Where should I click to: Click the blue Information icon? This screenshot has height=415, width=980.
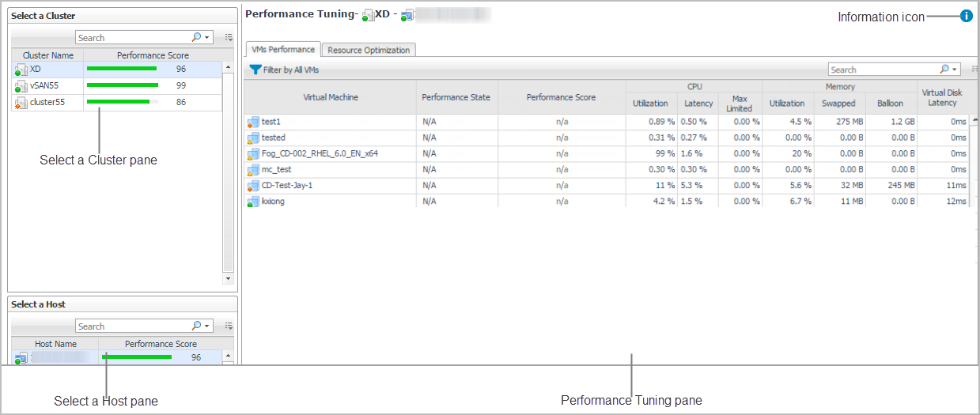966,16
